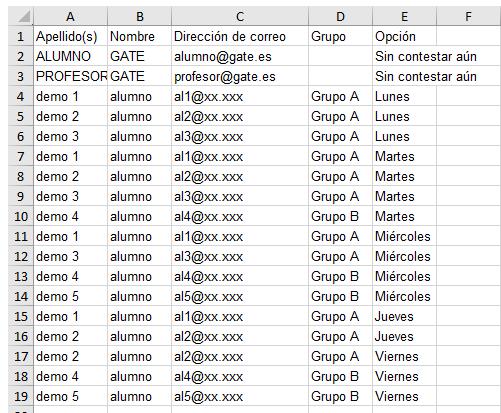Click the PROFESOR cell in row 3

pyautogui.click(x=70, y=76)
